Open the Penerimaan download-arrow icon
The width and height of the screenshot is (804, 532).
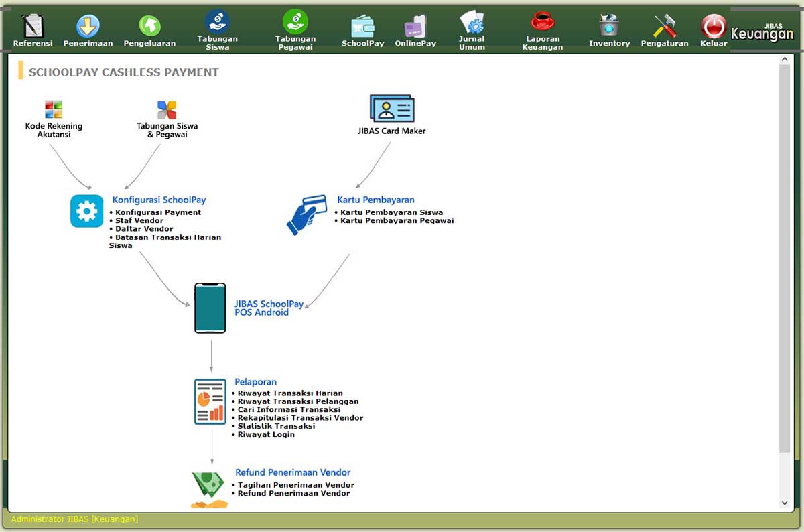pyautogui.click(x=88, y=26)
